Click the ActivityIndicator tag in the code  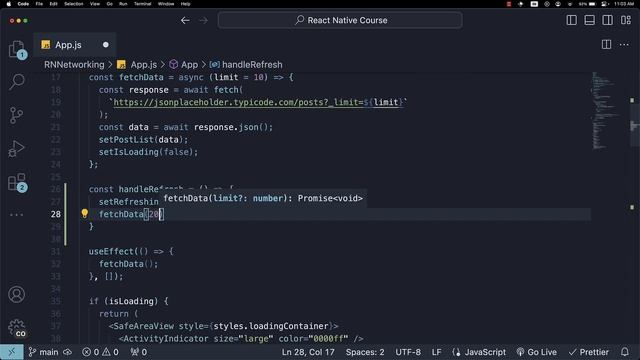click(x=166, y=338)
